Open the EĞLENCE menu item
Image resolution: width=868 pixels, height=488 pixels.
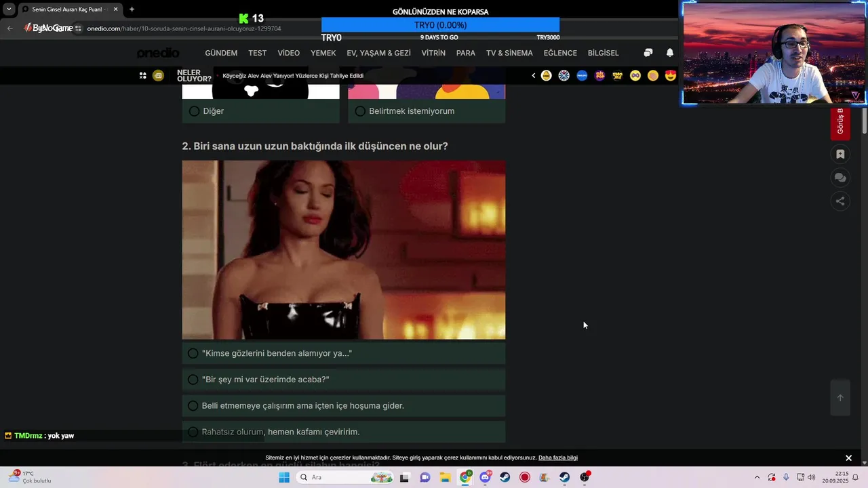pyautogui.click(x=560, y=53)
